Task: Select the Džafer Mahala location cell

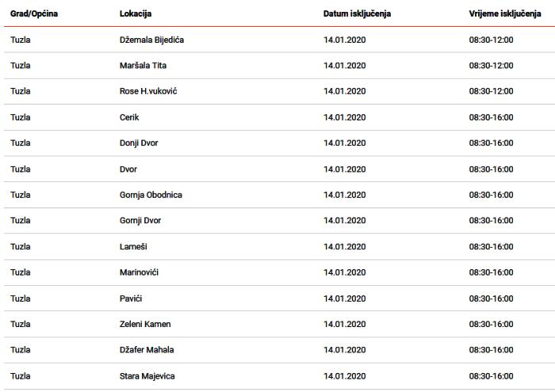Action: click(147, 350)
